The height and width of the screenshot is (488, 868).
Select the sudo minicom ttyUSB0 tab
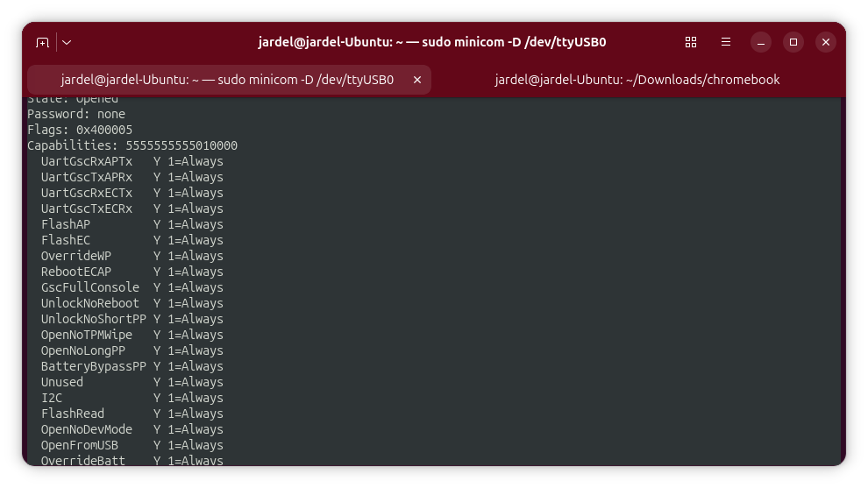point(226,80)
